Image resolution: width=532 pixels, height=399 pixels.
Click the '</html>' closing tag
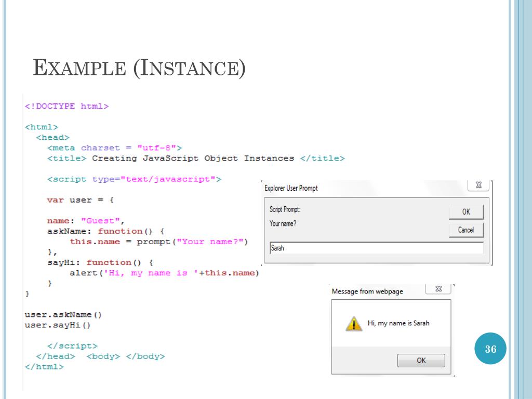[44, 367]
